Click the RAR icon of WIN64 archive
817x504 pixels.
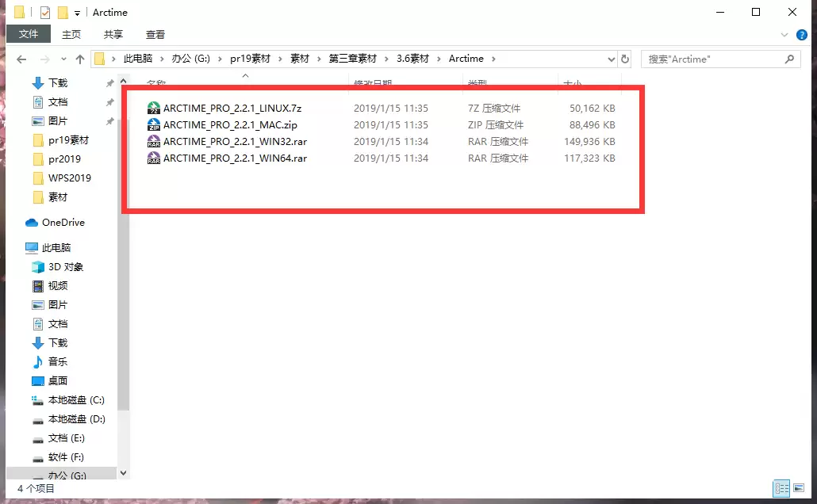pos(154,158)
